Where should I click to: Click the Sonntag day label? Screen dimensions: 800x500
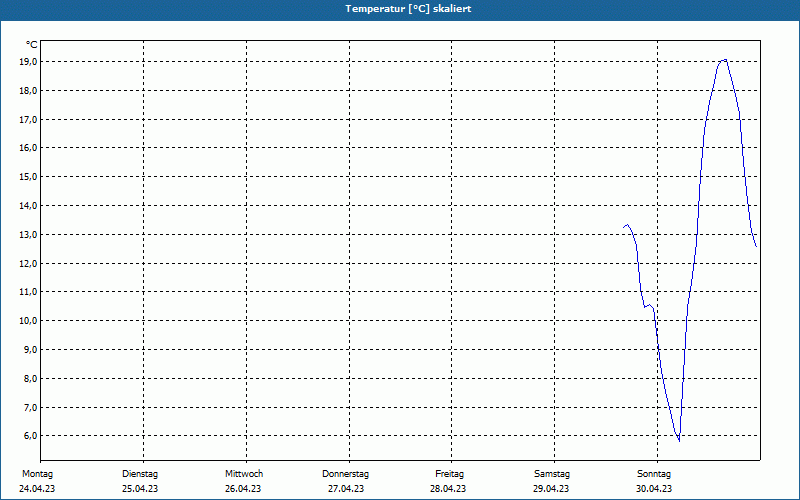tap(654, 474)
